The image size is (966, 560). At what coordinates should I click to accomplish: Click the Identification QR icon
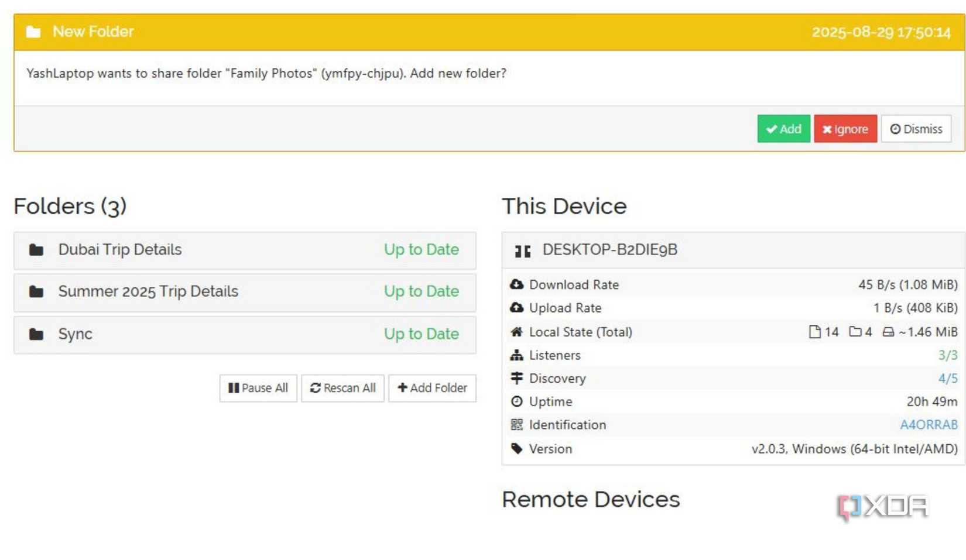(x=517, y=425)
